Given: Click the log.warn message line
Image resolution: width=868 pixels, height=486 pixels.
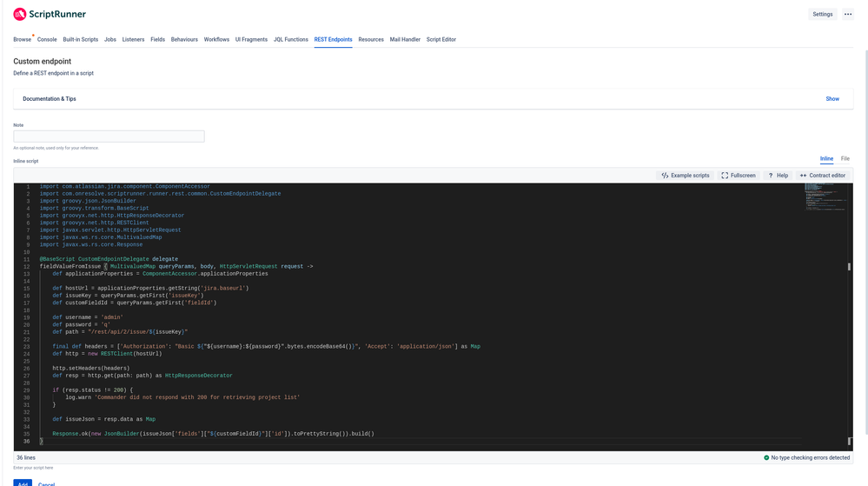Looking at the screenshot, I should [x=182, y=397].
